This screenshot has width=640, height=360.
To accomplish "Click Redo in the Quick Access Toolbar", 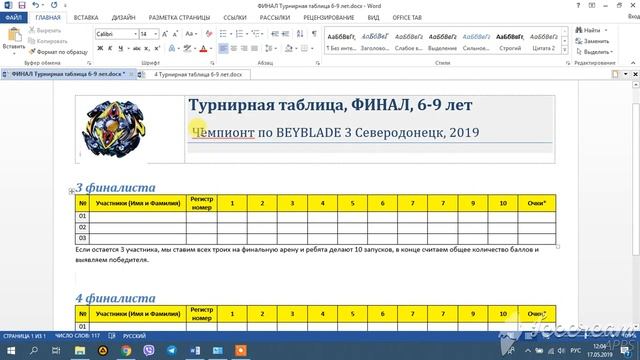I will [x=54, y=5].
